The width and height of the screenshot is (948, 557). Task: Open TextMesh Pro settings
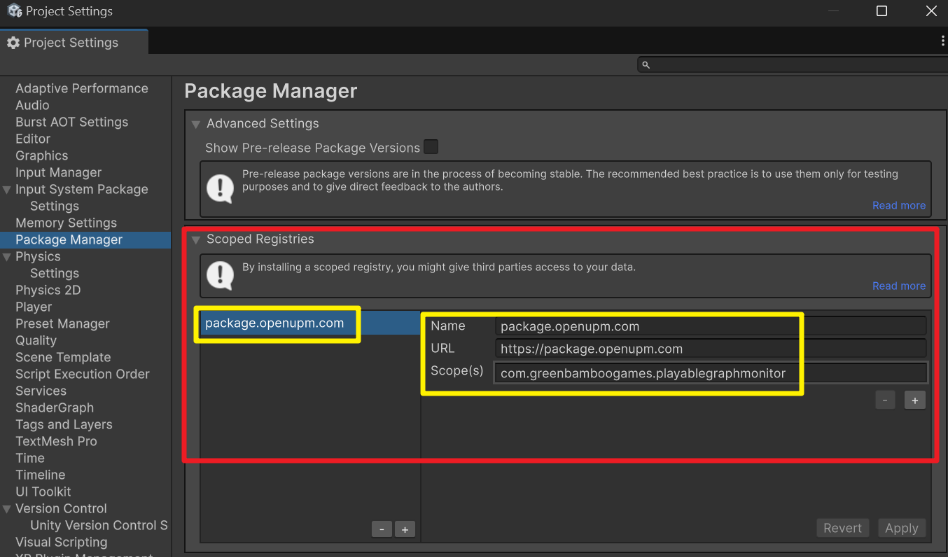tap(56, 441)
